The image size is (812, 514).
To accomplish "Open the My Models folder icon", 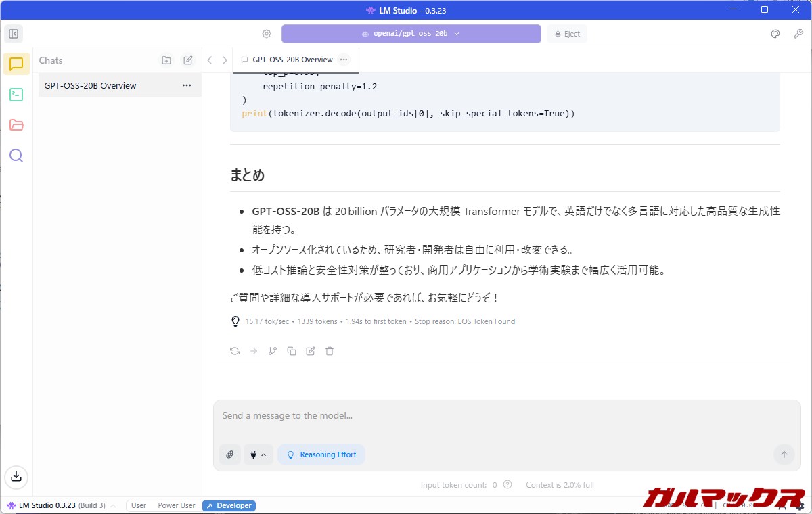I will click(x=16, y=125).
